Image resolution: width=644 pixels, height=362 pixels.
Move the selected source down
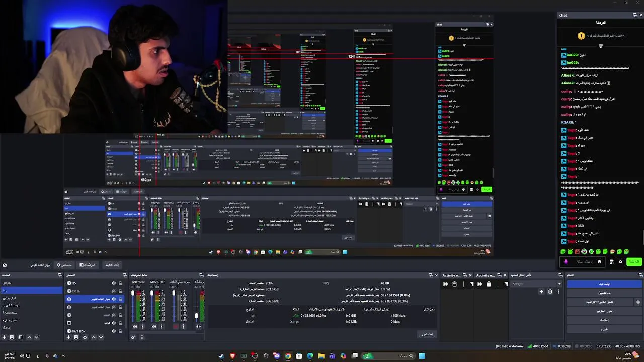pyautogui.click(x=101, y=337)
